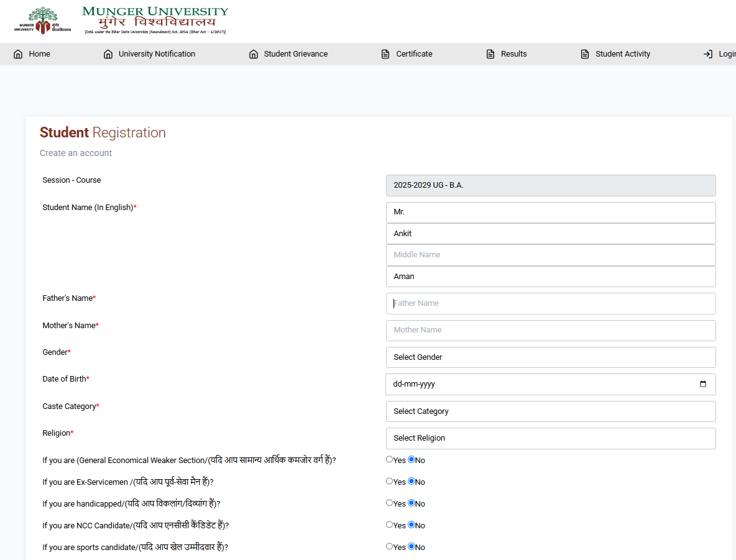Click the document icon beside Student Activity
Viewport: 736px width, 560px height.
pyautogui.click(x=585, y=54)
